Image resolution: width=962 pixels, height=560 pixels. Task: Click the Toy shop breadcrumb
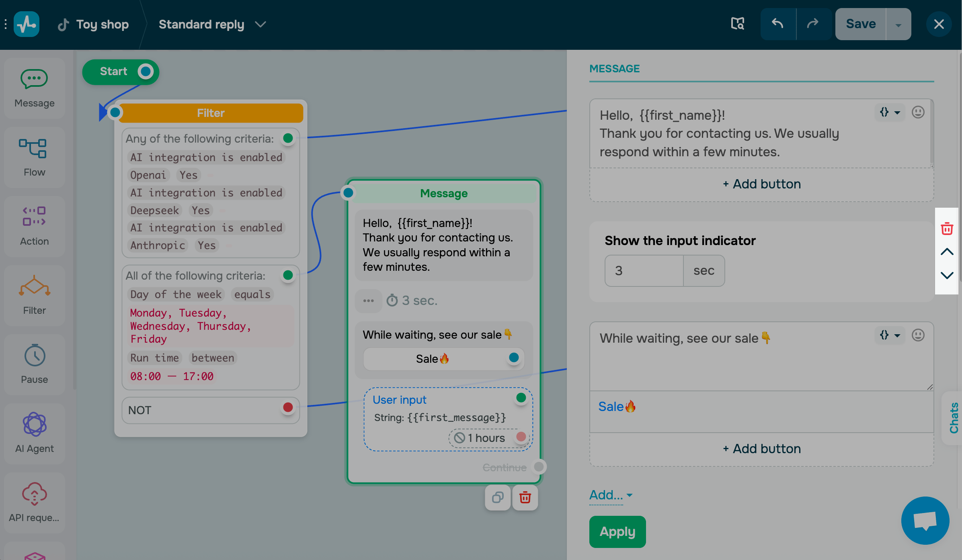tap(102, 25)
